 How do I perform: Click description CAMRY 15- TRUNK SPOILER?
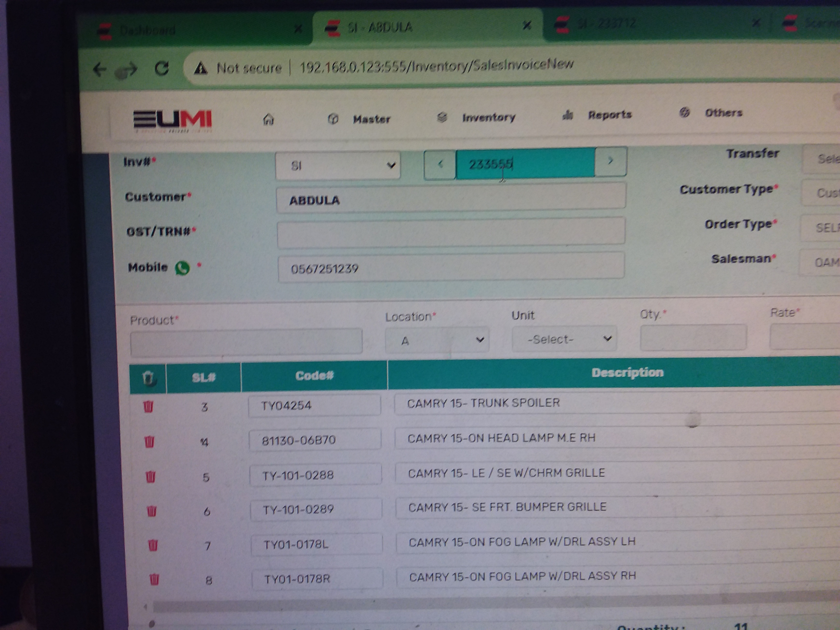483,403
